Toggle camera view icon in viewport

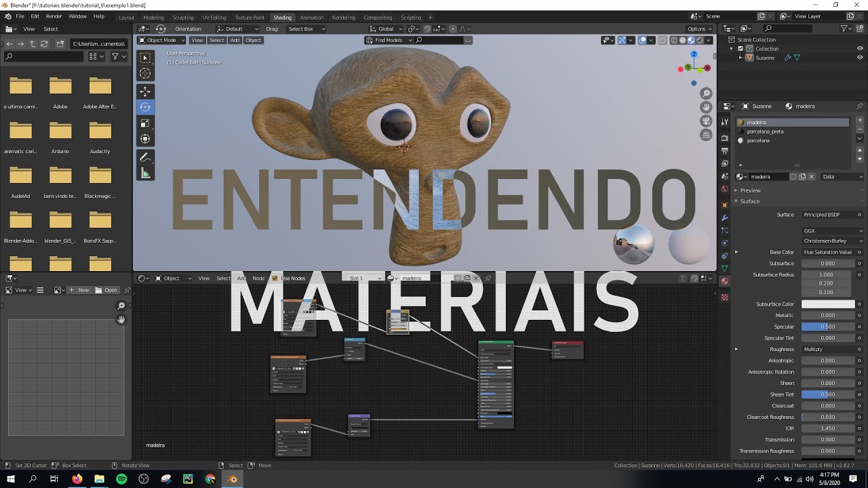point(706,121)
